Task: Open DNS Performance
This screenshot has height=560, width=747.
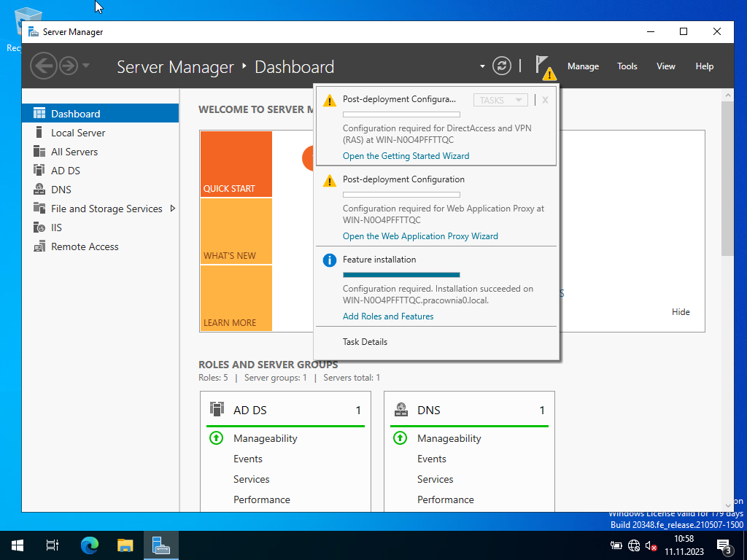Action: coord(446,499)
